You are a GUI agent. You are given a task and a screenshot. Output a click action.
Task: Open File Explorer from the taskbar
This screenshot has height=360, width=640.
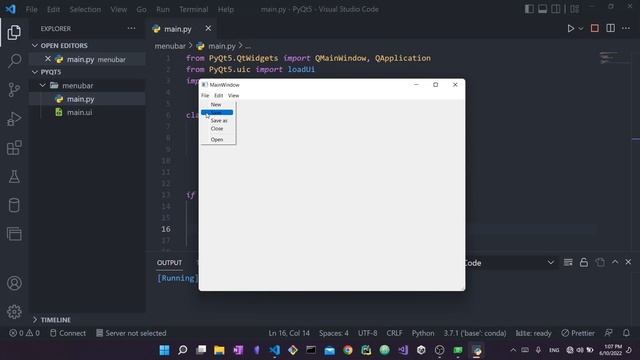(219, 350)
